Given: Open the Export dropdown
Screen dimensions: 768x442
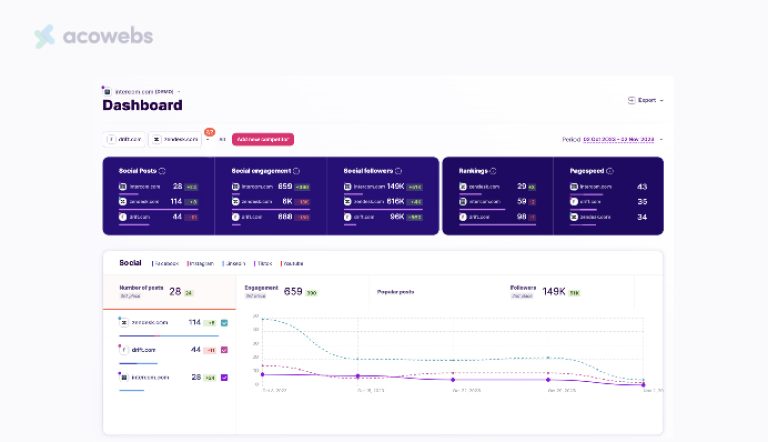Looking at the screenshot, I should (646, 100).
